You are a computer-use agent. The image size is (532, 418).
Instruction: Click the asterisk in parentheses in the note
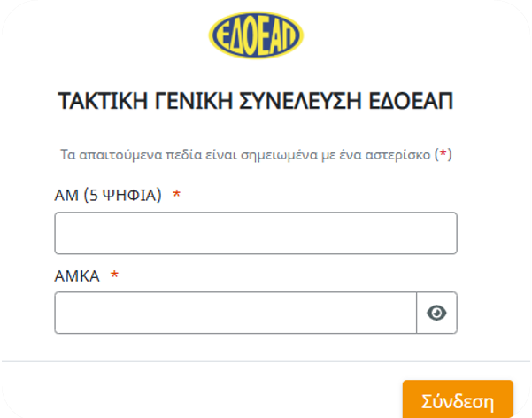(x=444, y=154)
